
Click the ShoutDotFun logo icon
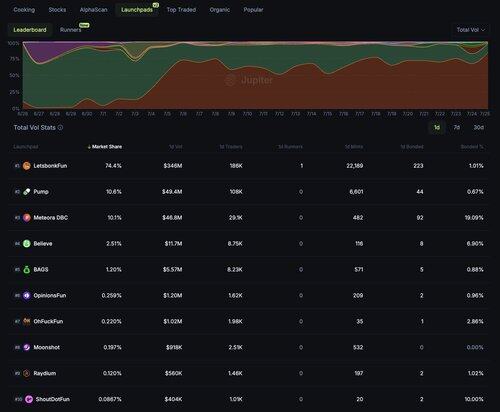[29, 399]
